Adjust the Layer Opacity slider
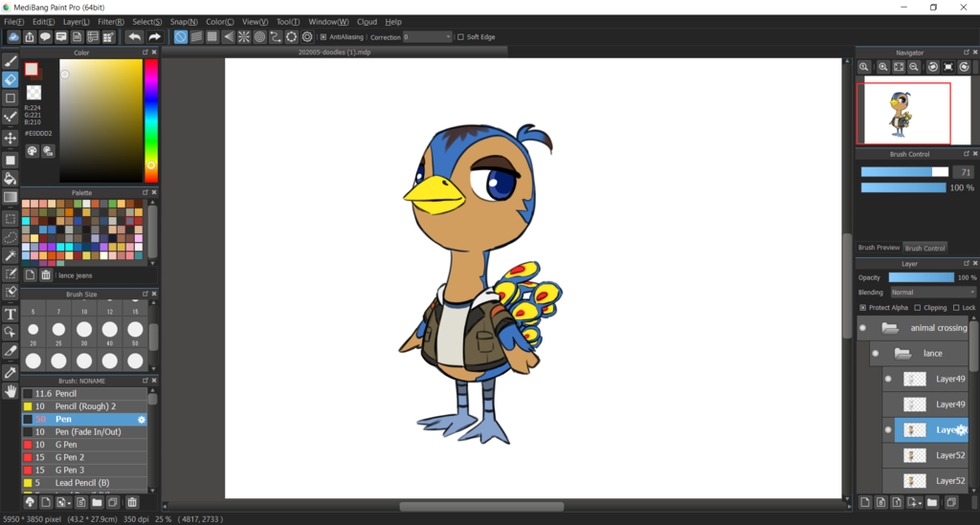 [x=922, y=277]
